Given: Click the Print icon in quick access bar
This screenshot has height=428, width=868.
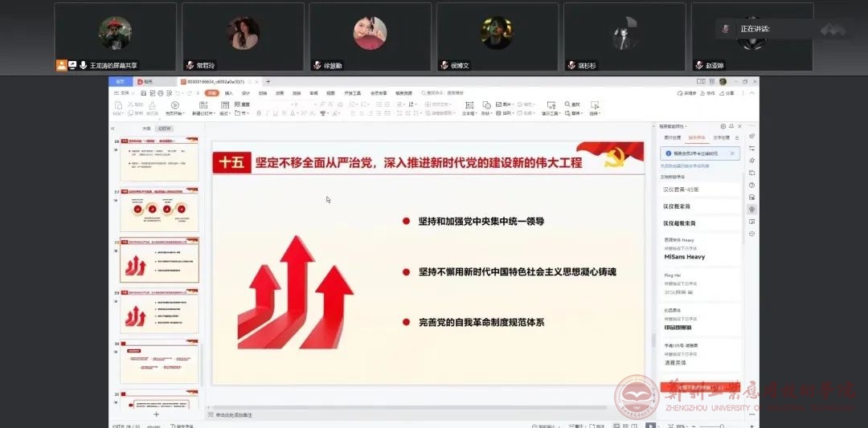Looking at the screenshot, I should point(159,93).
